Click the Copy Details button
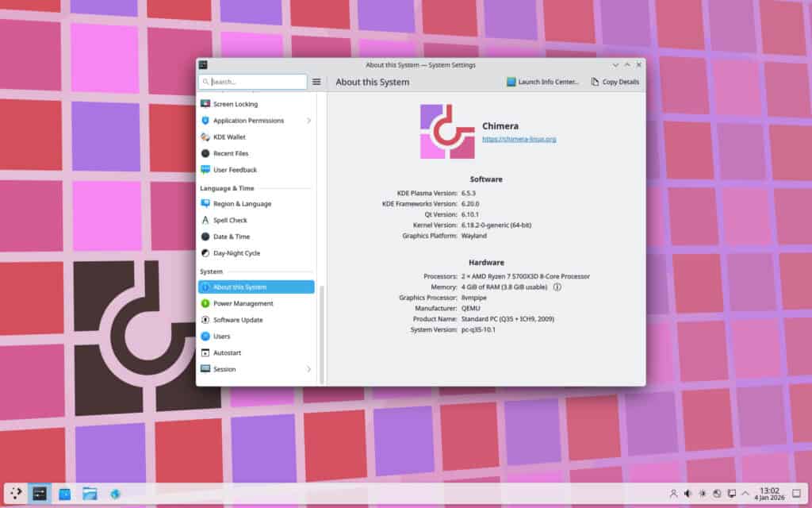812x508 pixels. [x=615, y=81]
